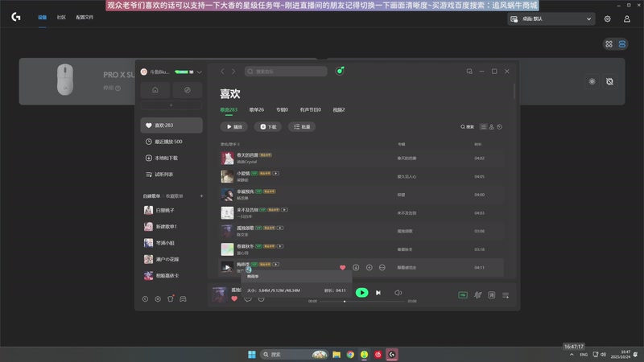Open the 设备 tab in G HUB
Screen dimensions: 644x362
[x=43, y=17]
